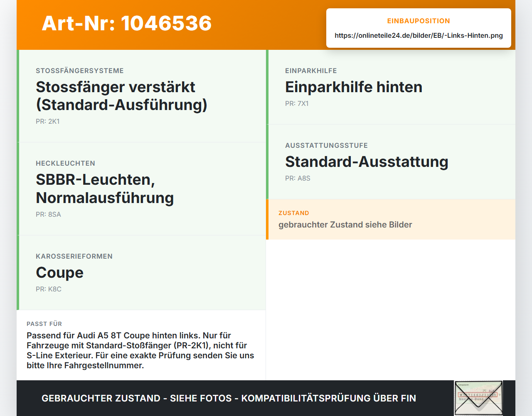The image size is (532, 416).
Task: Click the Stossfänger verstärkt card
Action: point(141,96)
